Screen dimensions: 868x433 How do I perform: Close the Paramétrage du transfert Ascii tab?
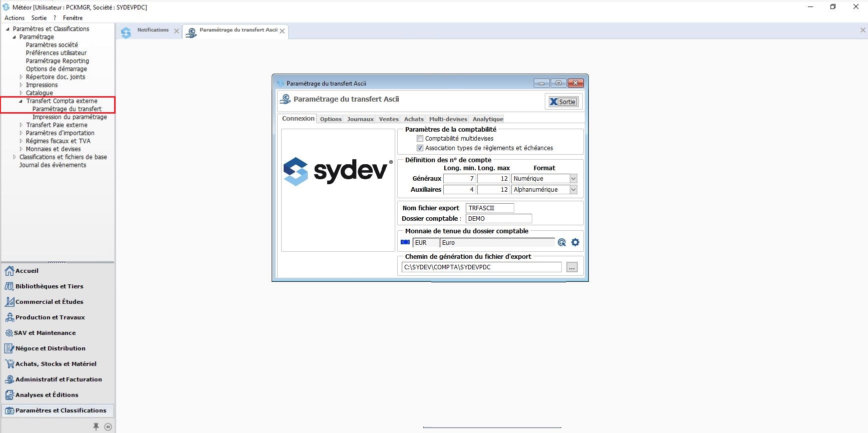[282, 31]
